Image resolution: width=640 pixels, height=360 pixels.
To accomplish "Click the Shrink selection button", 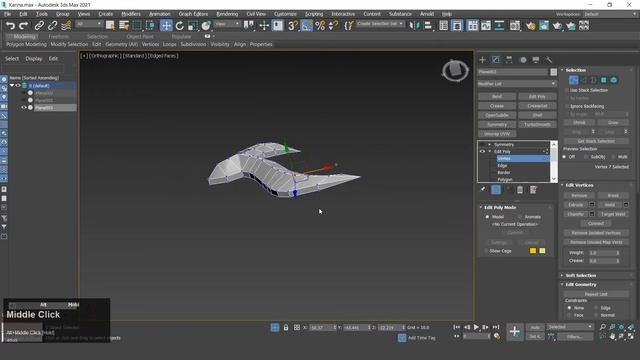I will pos(579,122).
